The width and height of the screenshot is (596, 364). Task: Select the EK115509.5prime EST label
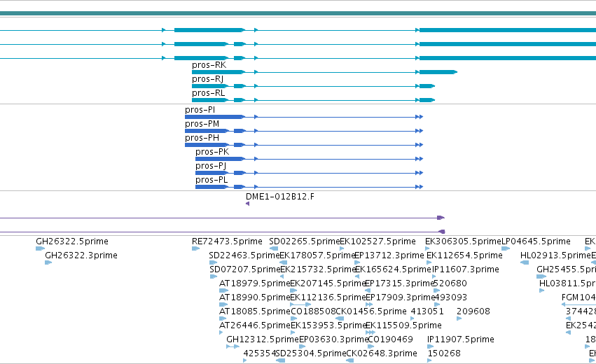tap(403, 326)
